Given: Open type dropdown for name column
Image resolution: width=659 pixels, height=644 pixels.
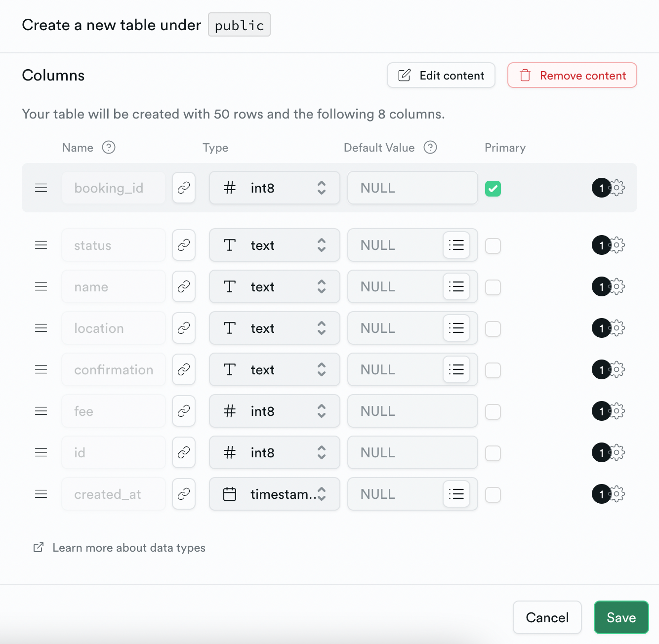Looking at the screenshot, I should 275,286.
